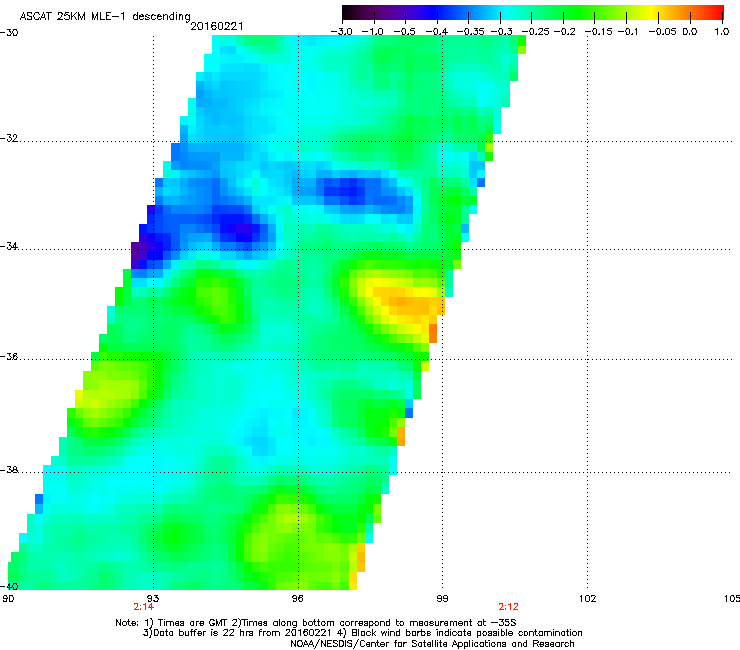This screenshot has width=740, height=650.
Task: Click the 90 longitude axis label
Action: click(8, 599)
